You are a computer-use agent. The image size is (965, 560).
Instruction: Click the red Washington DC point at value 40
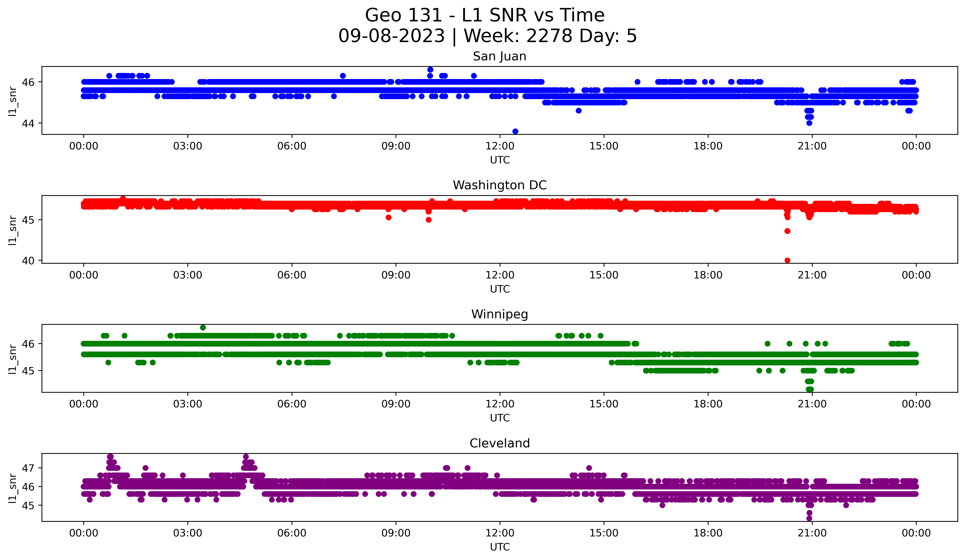(787, 260)
